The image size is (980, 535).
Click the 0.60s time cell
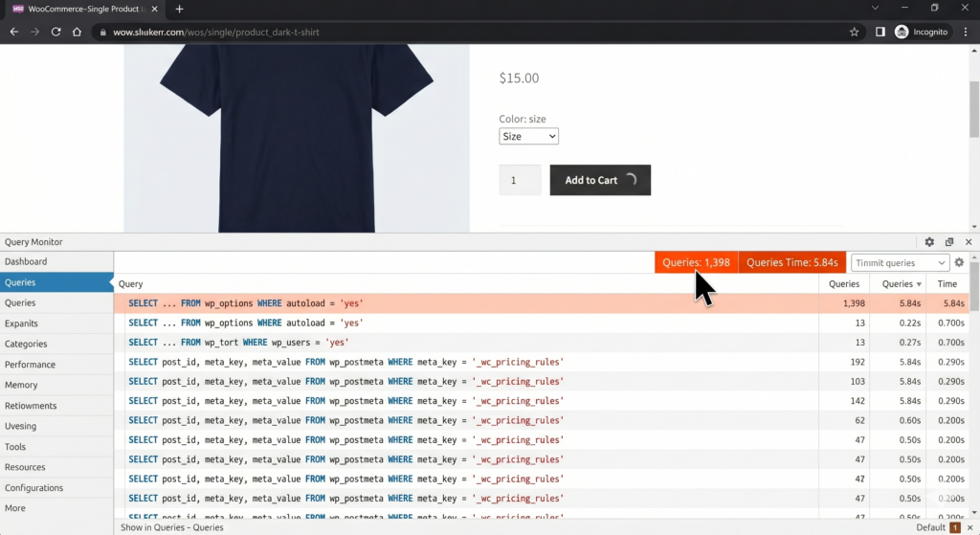tap(910, 420)
